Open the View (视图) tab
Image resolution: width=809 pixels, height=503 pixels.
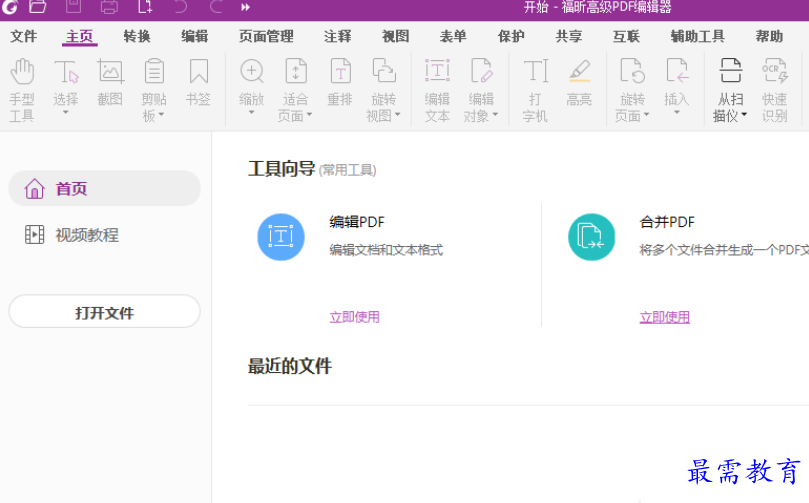pos(396,36)
